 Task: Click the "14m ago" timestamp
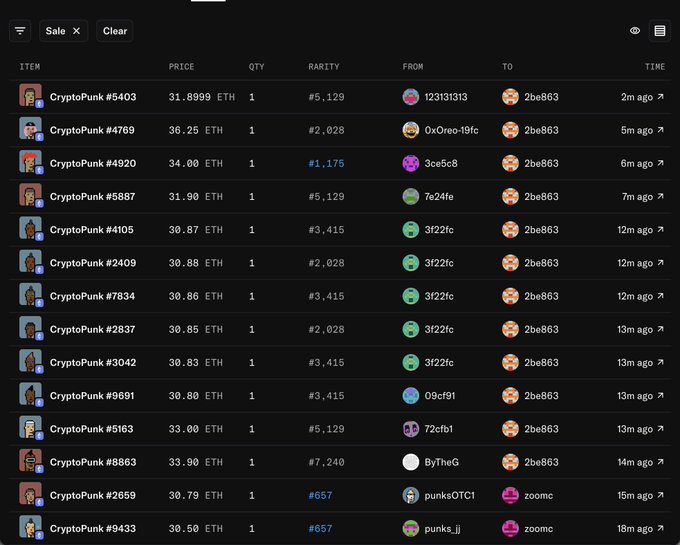(635, 462)
